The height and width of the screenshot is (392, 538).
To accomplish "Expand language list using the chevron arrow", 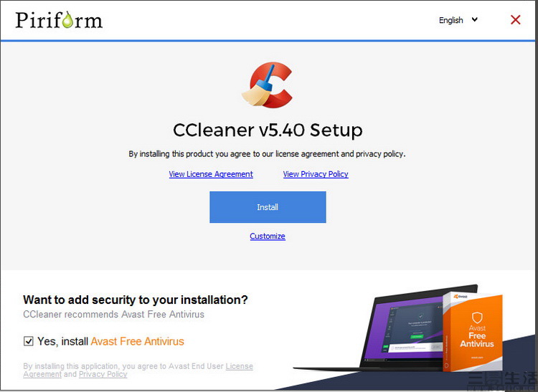I will [x=475, y=20].
